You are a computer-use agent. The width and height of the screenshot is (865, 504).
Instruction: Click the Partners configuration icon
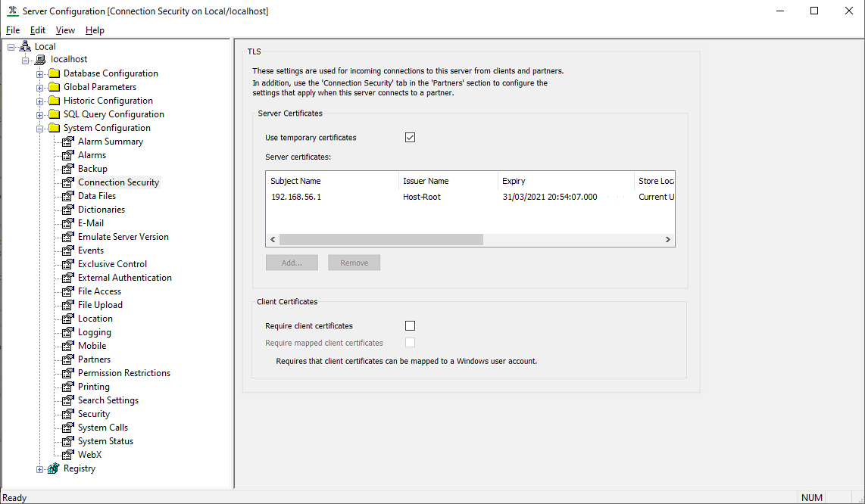pyautogui.click(x=66, y=359)
